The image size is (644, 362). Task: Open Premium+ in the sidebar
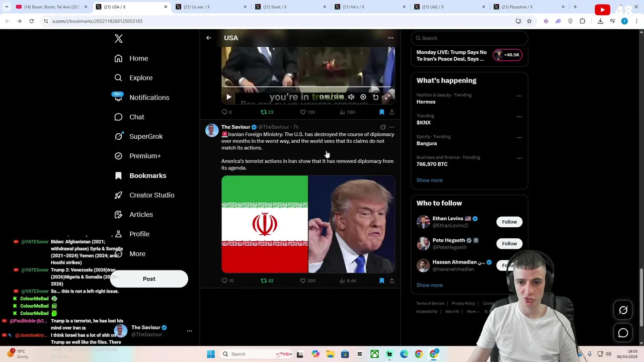137,156
